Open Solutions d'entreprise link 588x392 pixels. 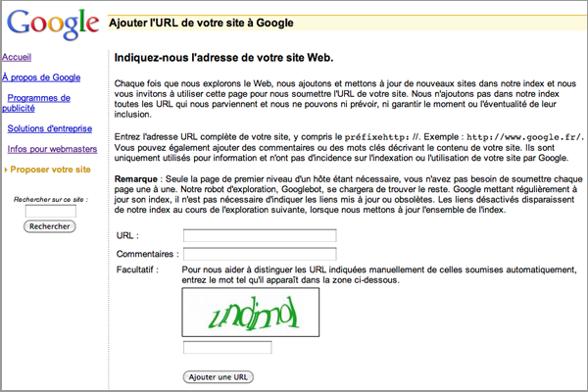[x=50, y=128]
